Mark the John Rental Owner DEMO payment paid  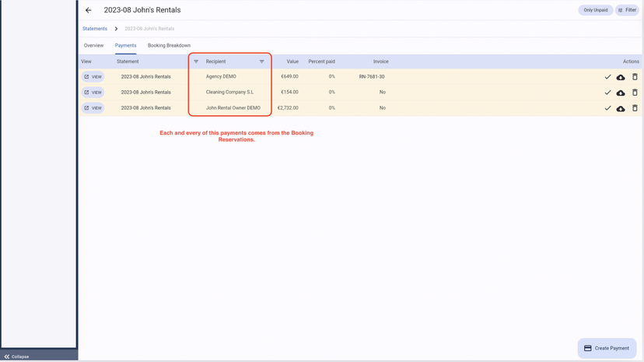(x=607, y=108)
